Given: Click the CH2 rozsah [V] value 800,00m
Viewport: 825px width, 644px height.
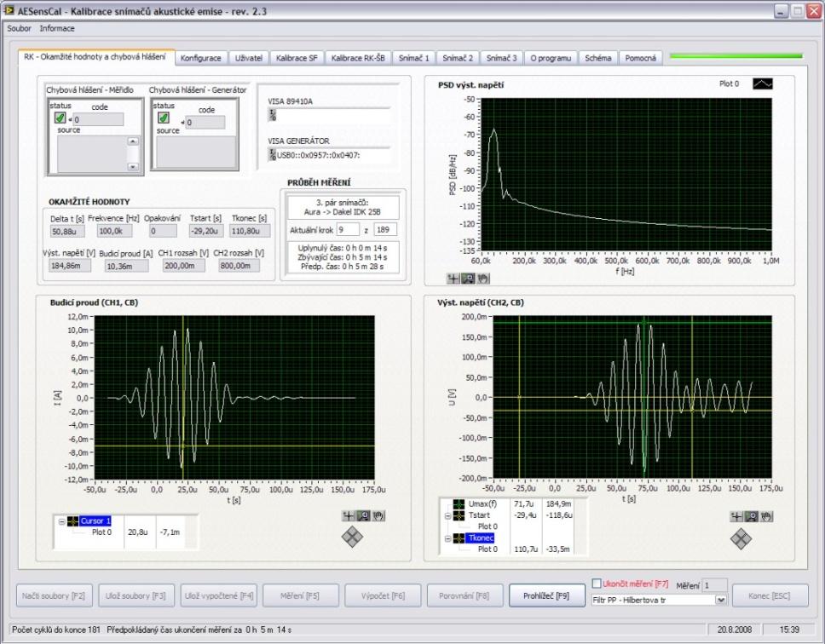Looking at the screenshot, I should click(239, 266).
